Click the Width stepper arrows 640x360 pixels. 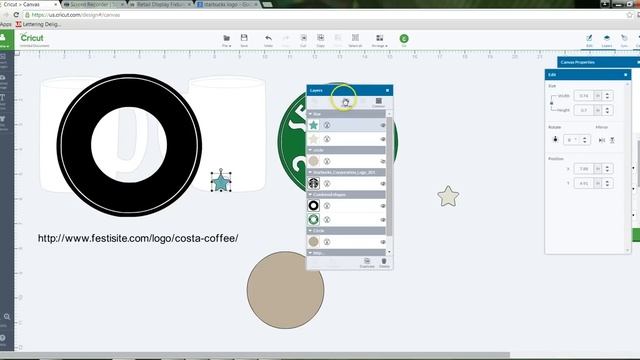pos(607,96)
